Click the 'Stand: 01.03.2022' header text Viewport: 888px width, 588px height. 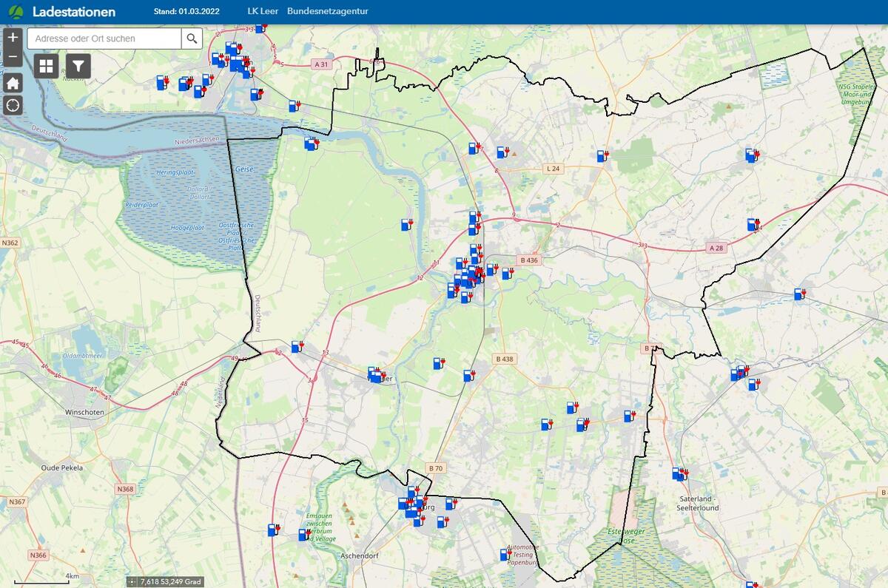click(x=186, y=11)
